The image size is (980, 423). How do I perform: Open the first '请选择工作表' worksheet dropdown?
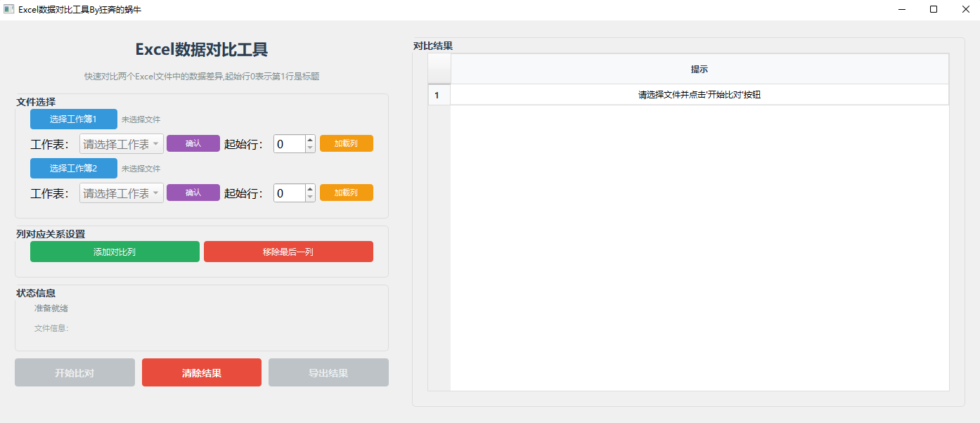pos(120,143)
